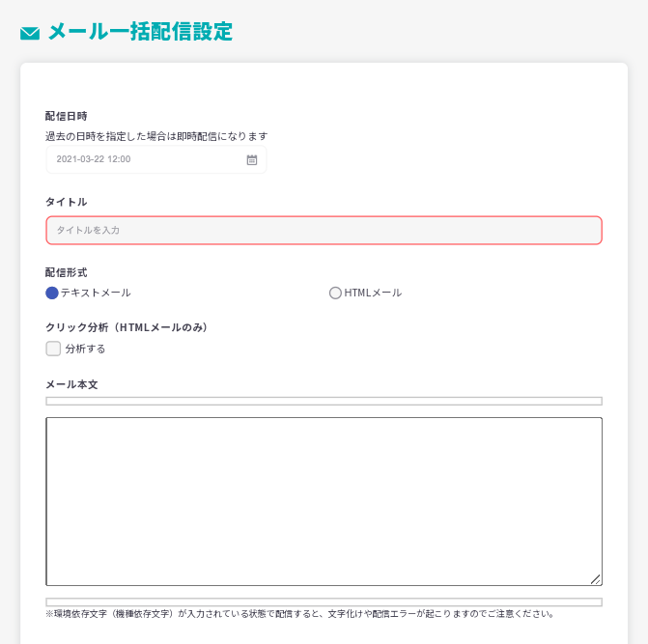Click the テキストメール option label text

click(96, 293)
